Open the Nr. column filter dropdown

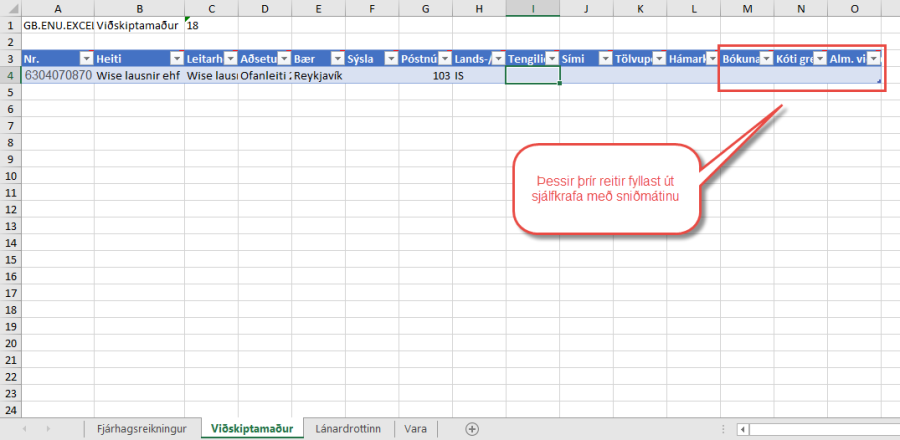pos(84,58)
